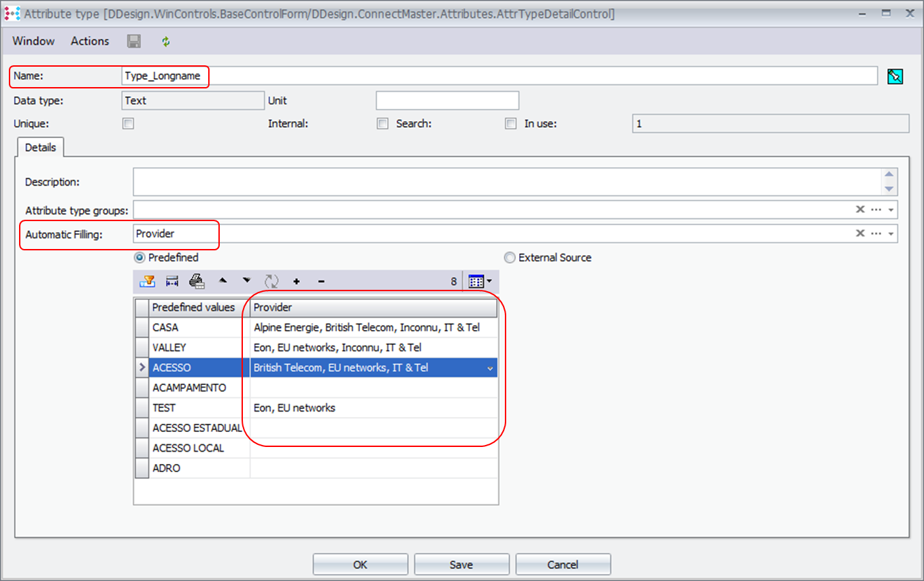Open the grid layout dropdown icon
The width and height of the screenshot is (924, 581).
point(480,281)
